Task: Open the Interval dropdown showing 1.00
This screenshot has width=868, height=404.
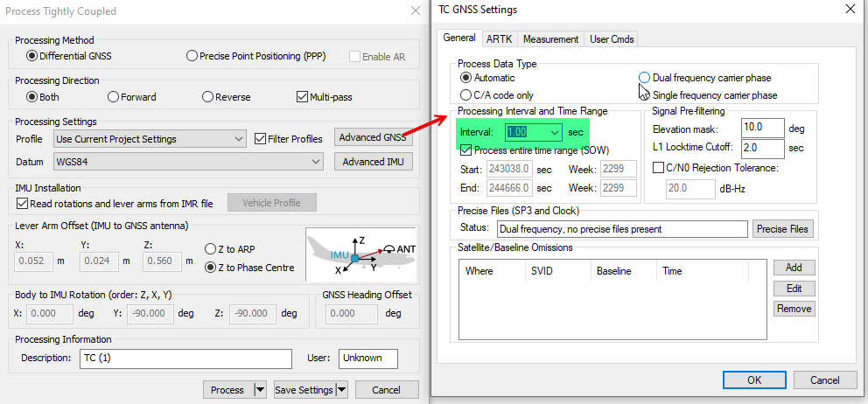Action: tap(534, 132)
